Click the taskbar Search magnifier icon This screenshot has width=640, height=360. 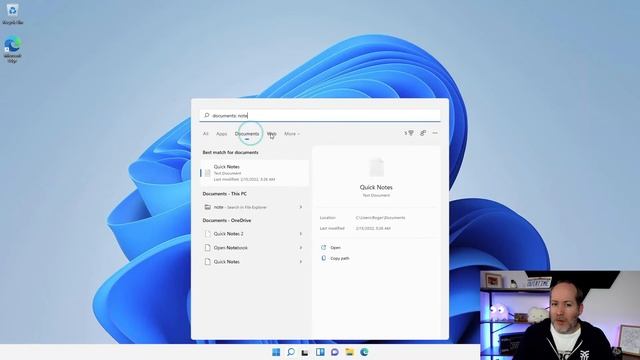coord(291,352)
